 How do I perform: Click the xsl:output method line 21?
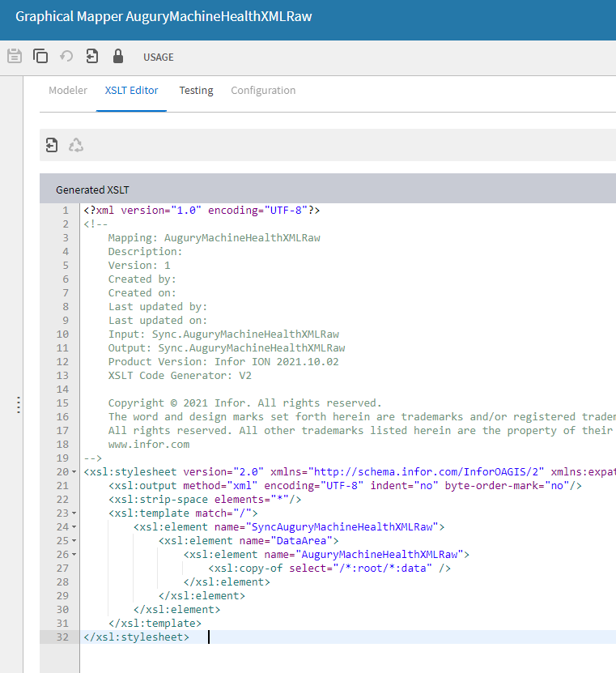(345, 485)
